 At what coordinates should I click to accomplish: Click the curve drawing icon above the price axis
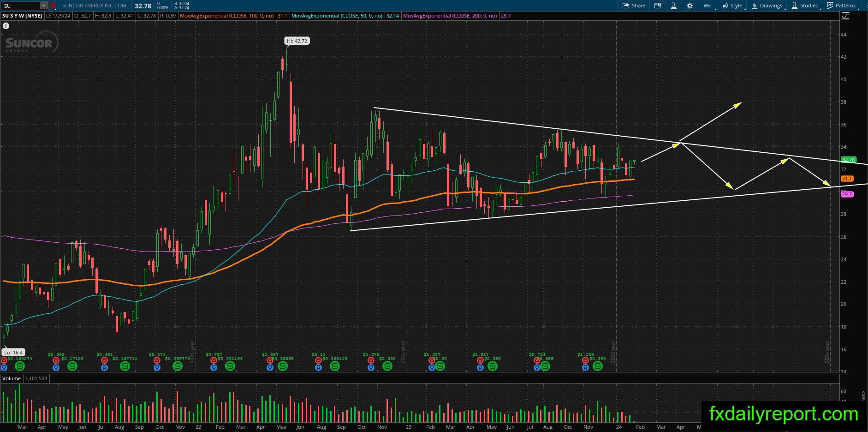click(x=845, y=16)
